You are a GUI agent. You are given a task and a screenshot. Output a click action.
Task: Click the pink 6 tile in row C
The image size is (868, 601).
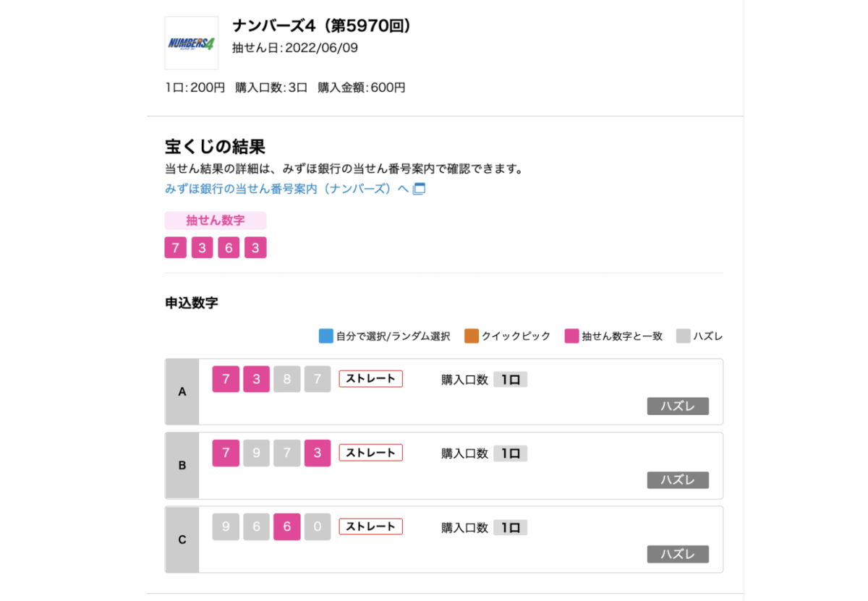pyautogui.click(x=287, y=527)
